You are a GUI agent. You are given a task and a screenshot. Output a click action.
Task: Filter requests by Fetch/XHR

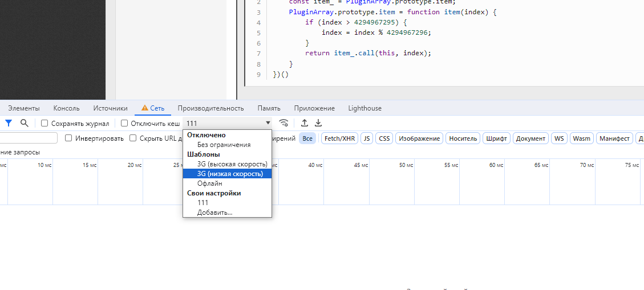(339, 138)
